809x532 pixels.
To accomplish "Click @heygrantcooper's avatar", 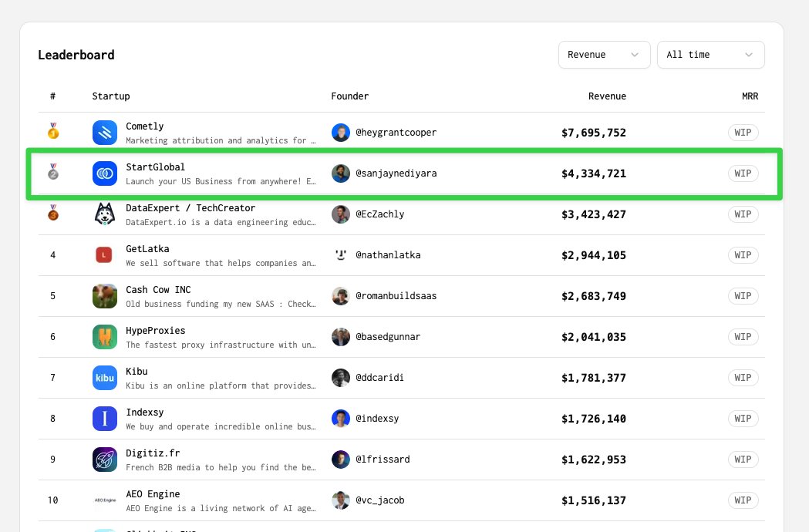I will 341,133.
